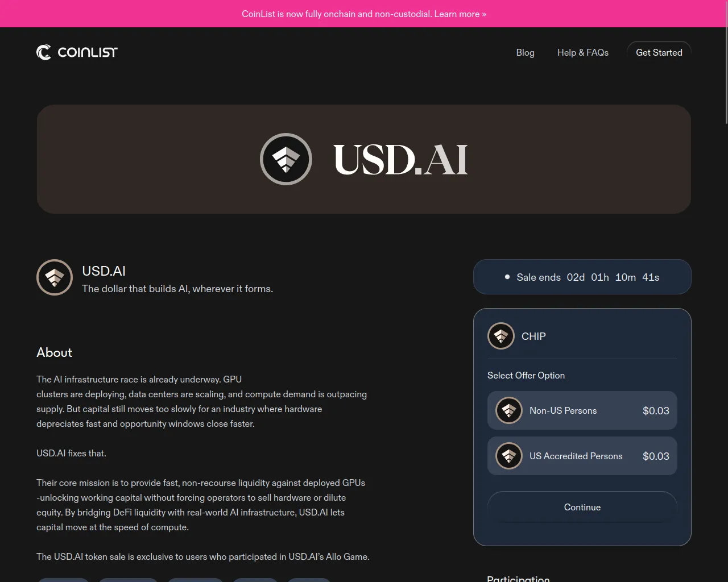Click the CHIP token icon in sale card
Viewport: 728px width, 582px height.
pyautogui.click(x=501, y=336)
